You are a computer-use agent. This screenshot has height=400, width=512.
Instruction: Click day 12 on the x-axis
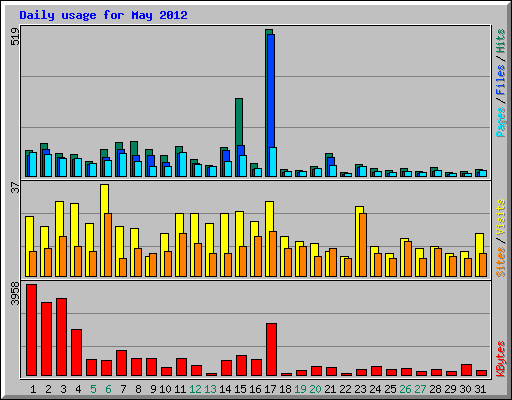[195, 389]
